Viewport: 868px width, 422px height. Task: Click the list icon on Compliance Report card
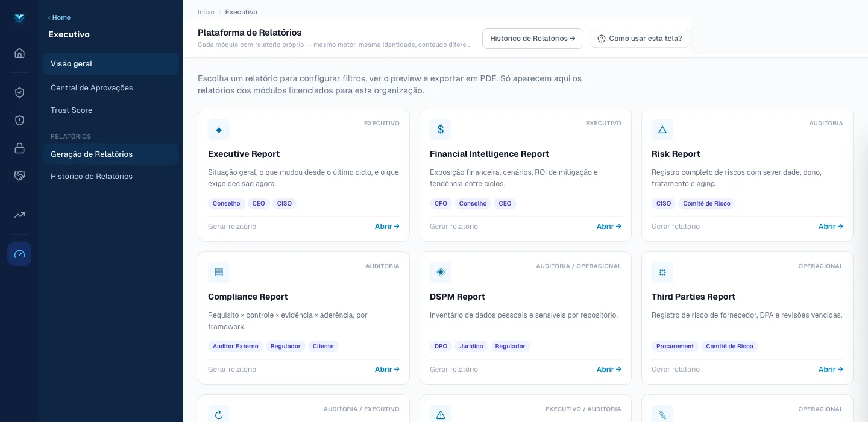click(219, 272)
